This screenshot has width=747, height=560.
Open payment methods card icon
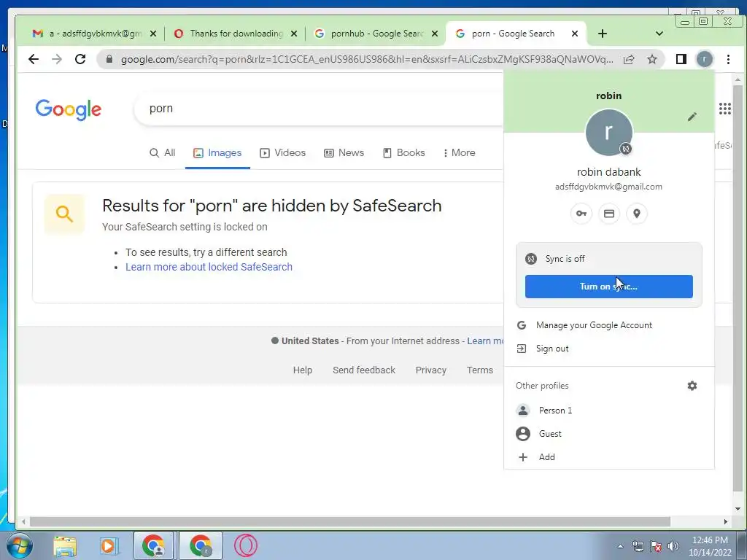609,214
